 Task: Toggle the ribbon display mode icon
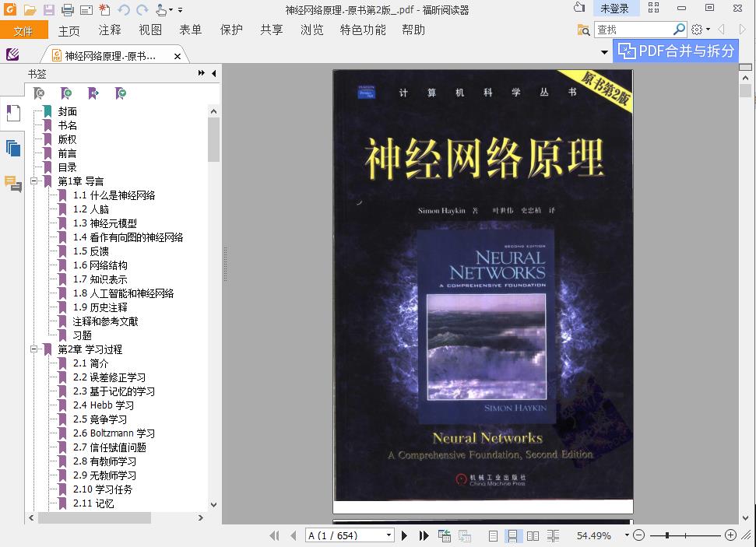point(654,8)
